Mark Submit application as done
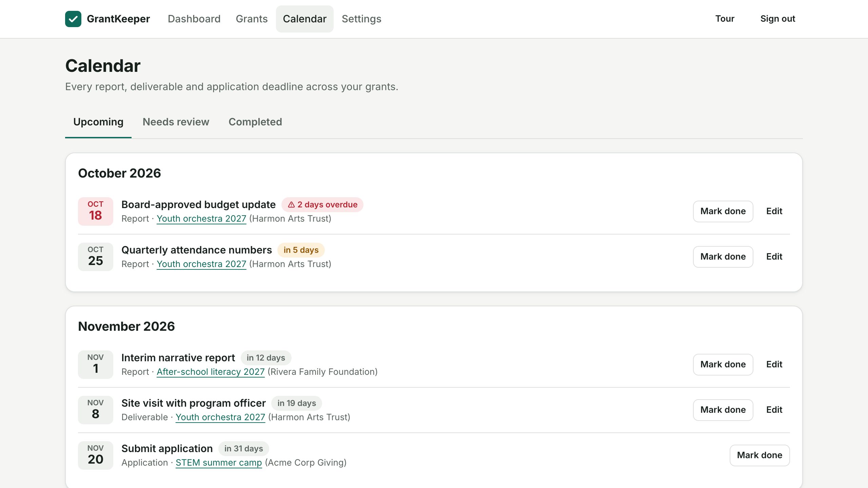This screenshot has width=868, height=488. (760, 455)
